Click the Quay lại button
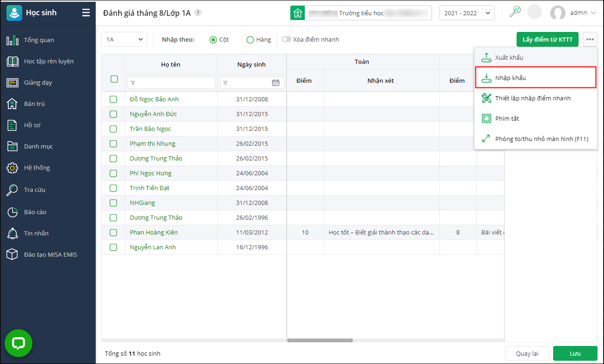The image size is (604, 364). (527, 353)
